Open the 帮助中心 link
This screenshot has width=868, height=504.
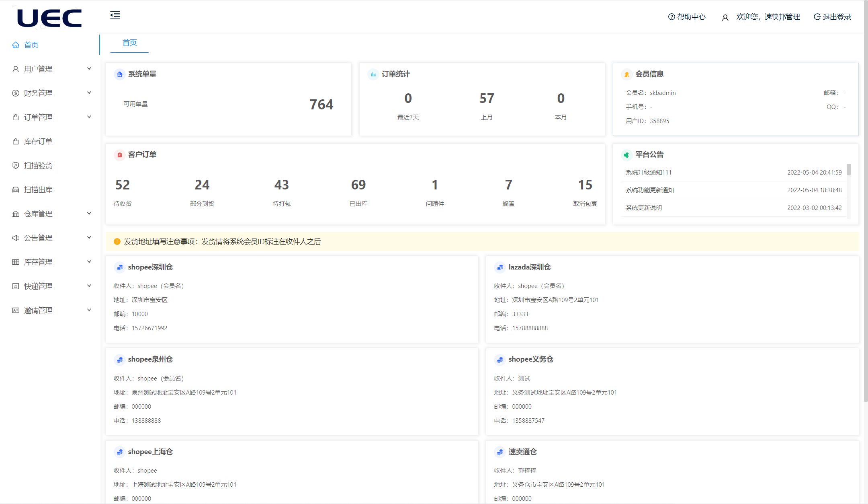click(x=687, y=17)
